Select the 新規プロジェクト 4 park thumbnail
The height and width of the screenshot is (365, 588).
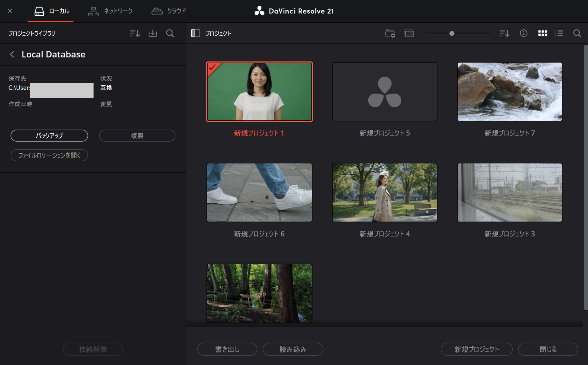coord(384,192)
